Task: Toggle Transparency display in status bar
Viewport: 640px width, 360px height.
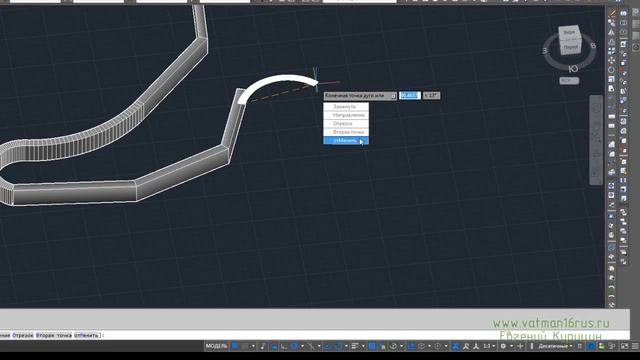Action: pos(372,346)
